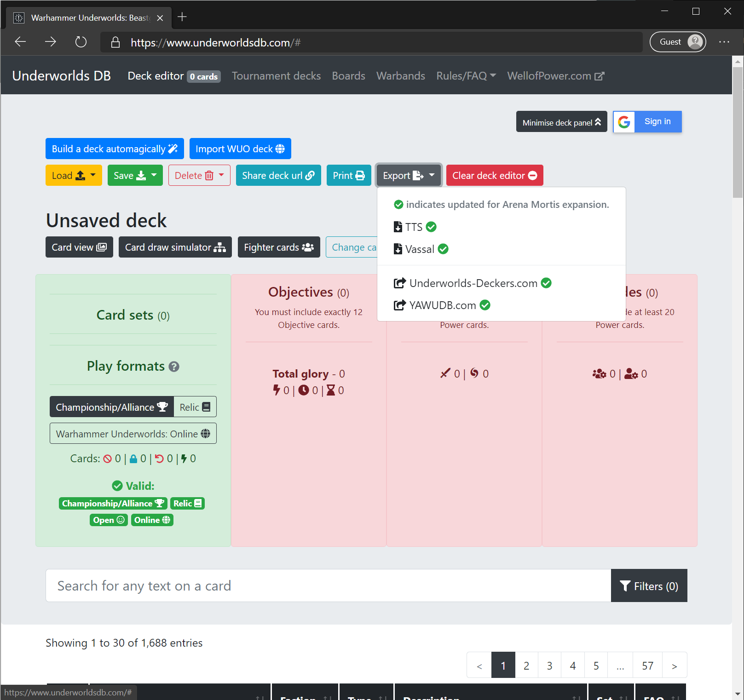Minimise the deck panel
This screenshot has height=700, width=744.
(562, 122)
